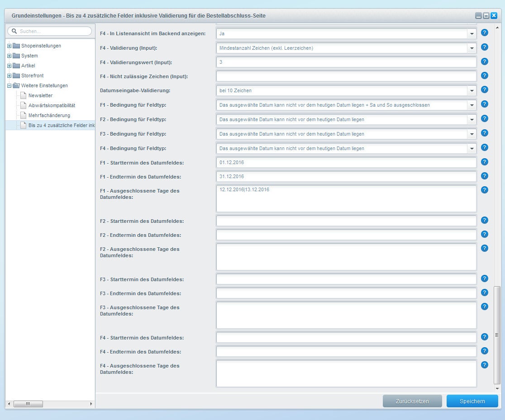Click scroll-right arrow in tree panel
The height and width of the screenshot is (420, 505).
(x=91, y=404)
